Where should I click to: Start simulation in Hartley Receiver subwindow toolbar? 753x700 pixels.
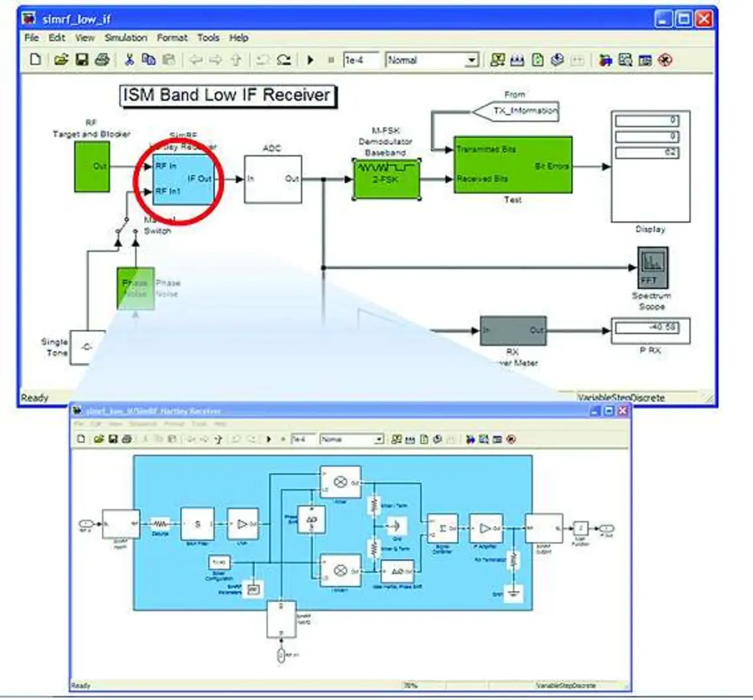[269, 439]
